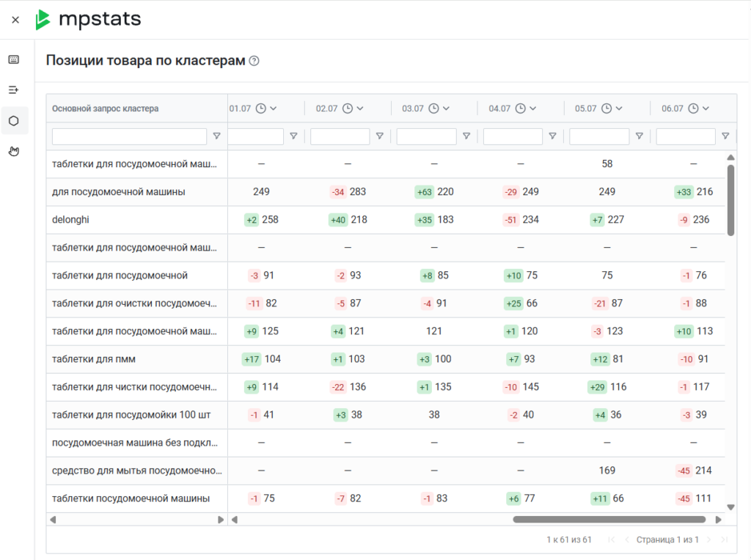This screenshot has width=751, height=560.
Task: Open the add-list icon in sidebar
Action: [x=14, y=90]
